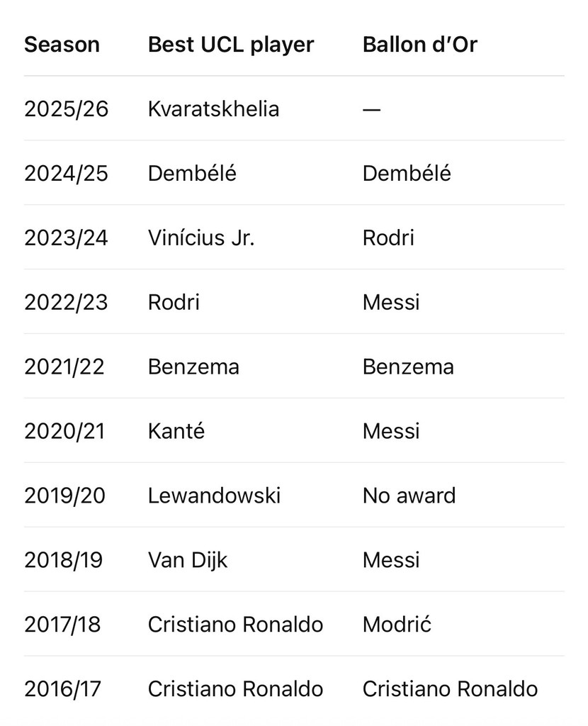
Task: Click Rodri in the Best UCL player column
Action: (x=174, y=302)
